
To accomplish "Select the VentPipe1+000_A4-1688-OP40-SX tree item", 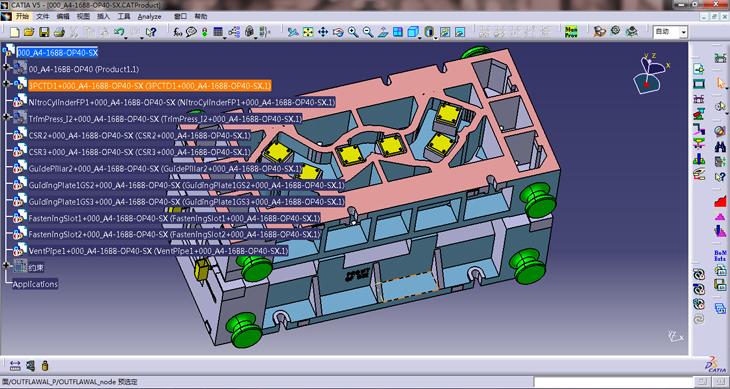I will tap(158, 251).
